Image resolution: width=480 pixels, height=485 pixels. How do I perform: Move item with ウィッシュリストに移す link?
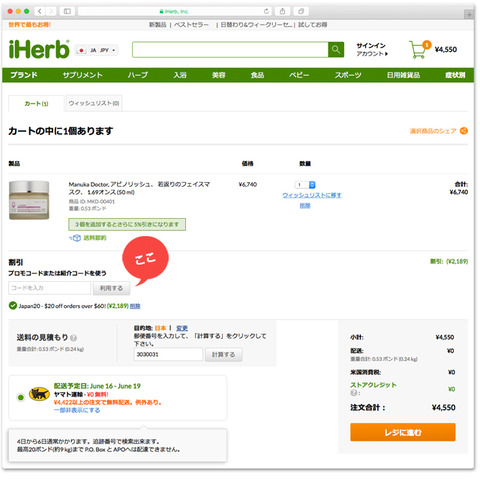coord(312,195)
